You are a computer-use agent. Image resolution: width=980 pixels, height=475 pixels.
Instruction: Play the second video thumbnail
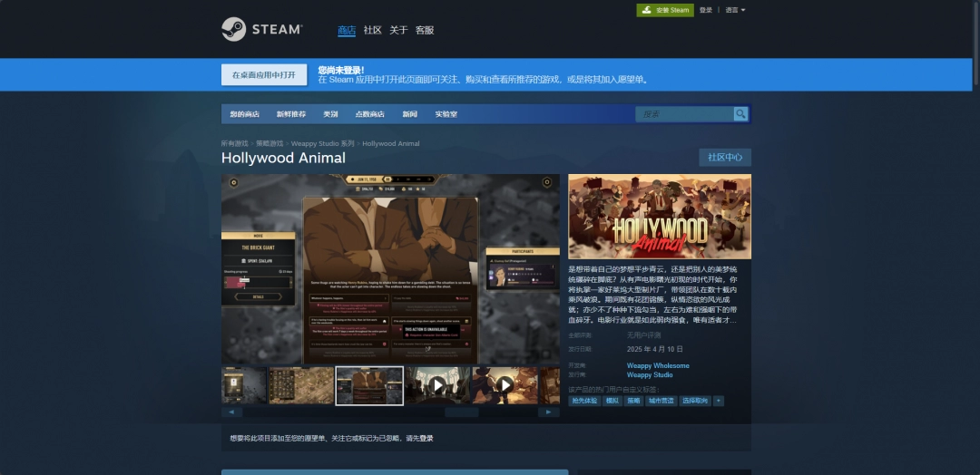[505, 385]
